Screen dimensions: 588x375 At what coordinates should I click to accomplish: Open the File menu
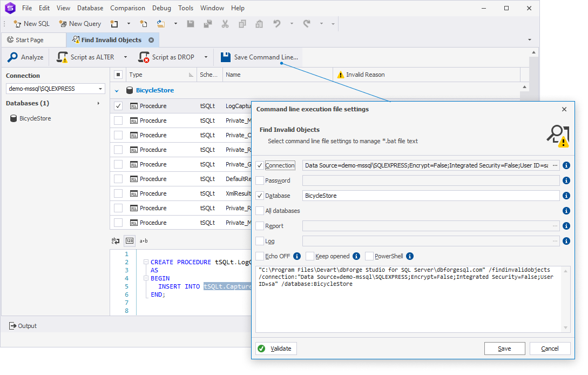27,8
